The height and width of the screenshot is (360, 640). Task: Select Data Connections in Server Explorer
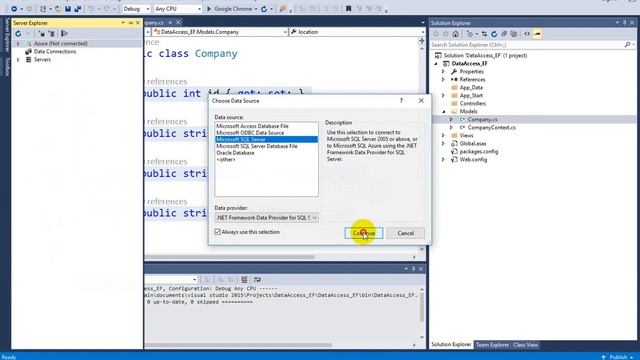[x=55, y=51]
